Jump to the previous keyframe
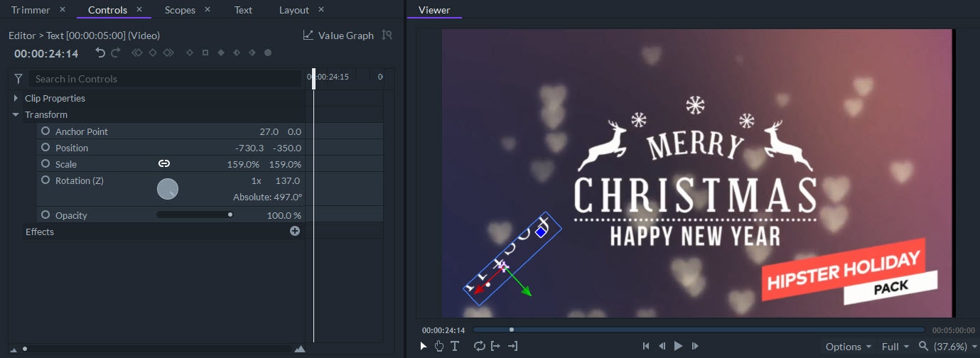980x358 pixels. (x=137, y=53)
